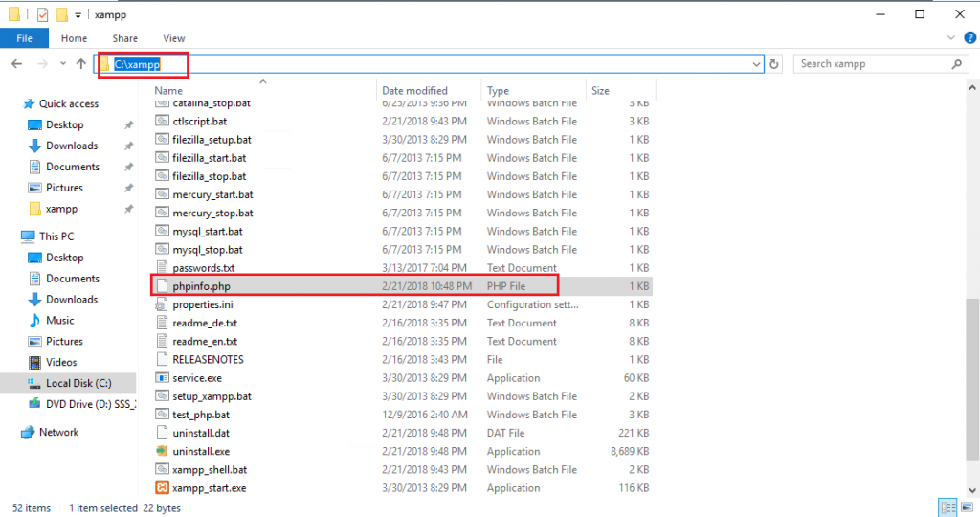
Task: Open the Explorer help icon
Action: [x=970, y=38]
